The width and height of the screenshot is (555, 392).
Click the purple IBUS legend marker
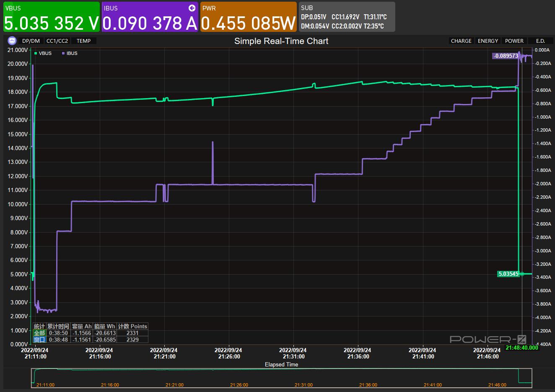63,53
